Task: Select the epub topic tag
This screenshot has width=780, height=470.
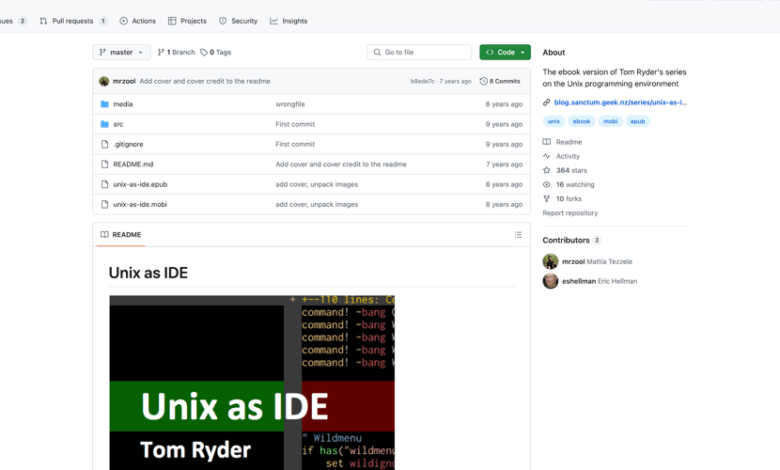Action: tap(638, 121)
